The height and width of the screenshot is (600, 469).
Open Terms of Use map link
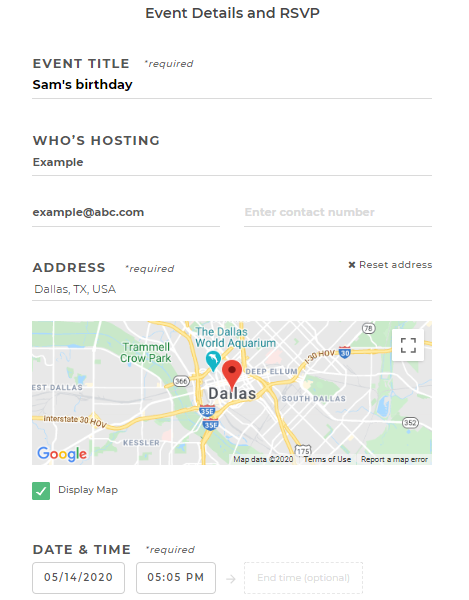327,459
